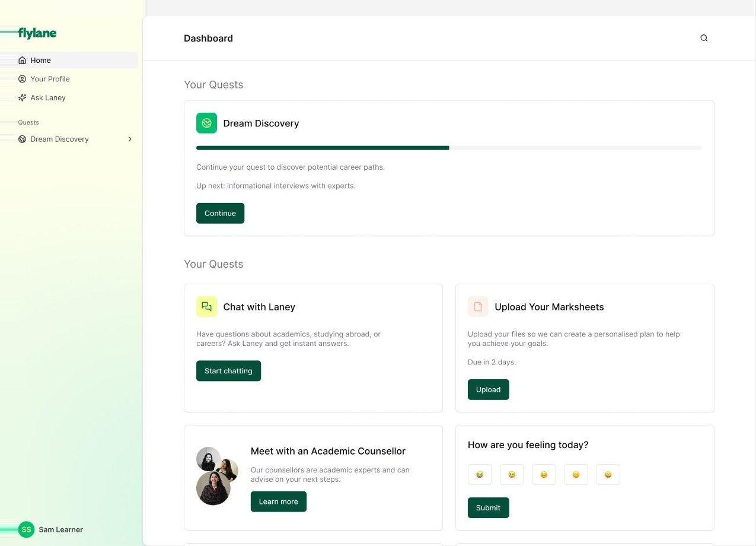Open search with the magnifier icon
This screenshot has width=756, height=546.
(x=704, y=38)
